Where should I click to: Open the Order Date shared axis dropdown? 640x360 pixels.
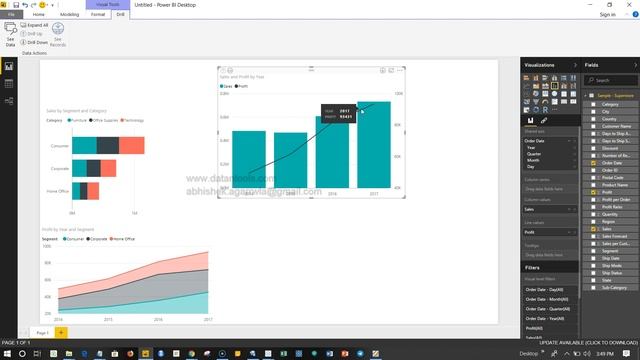(569, 141)
